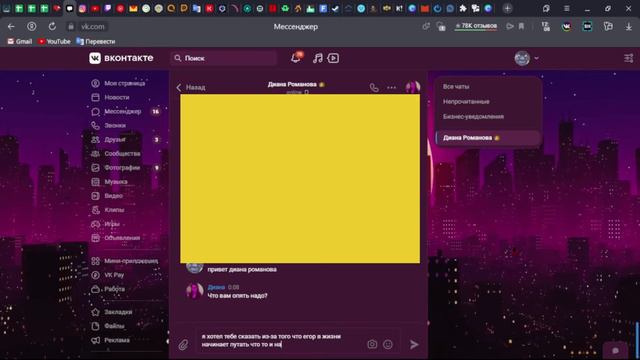This screenshot has width=640, height=360.
Task: Reload the page with refresh icon
Action: pos(52,27)
